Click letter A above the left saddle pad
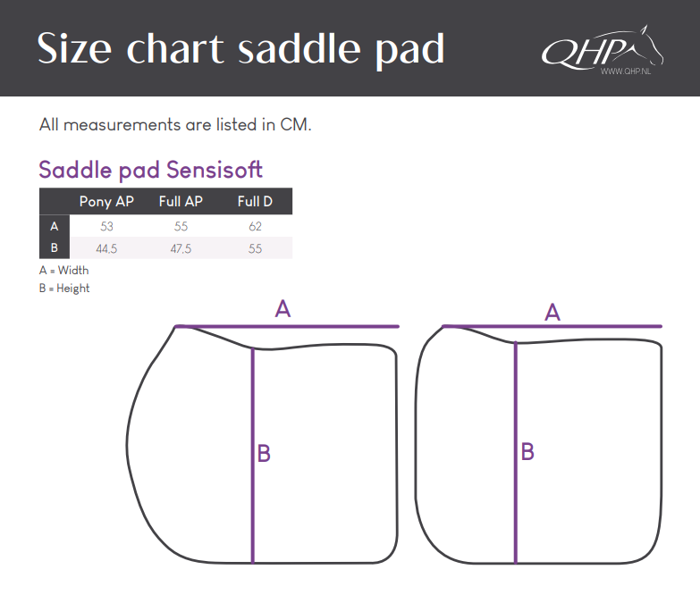Image resolution: width=700 pixels, height=603 pixels. [283, 308]
